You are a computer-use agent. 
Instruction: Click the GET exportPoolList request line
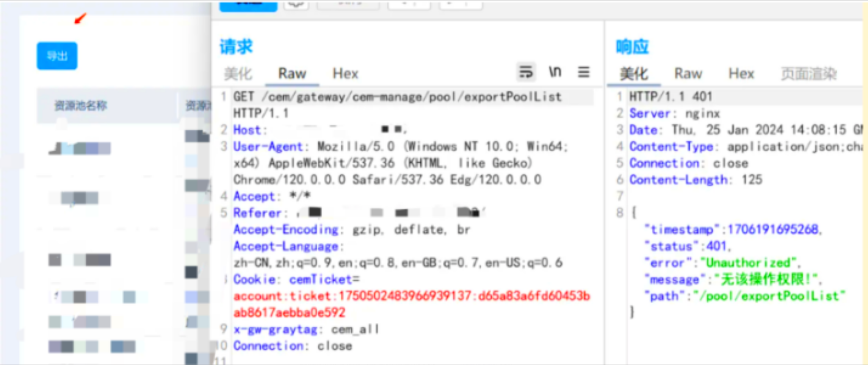pyautogui.click(x=397, y=97)
